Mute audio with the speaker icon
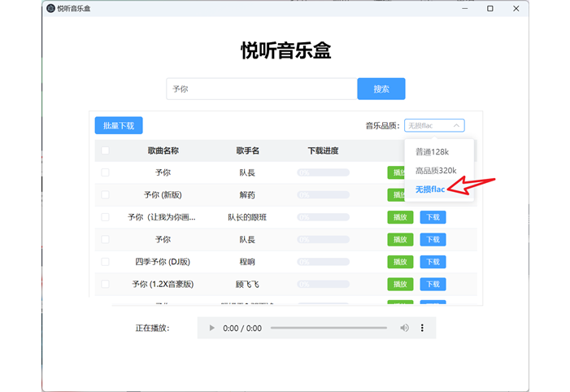 (x=404, y=328)
